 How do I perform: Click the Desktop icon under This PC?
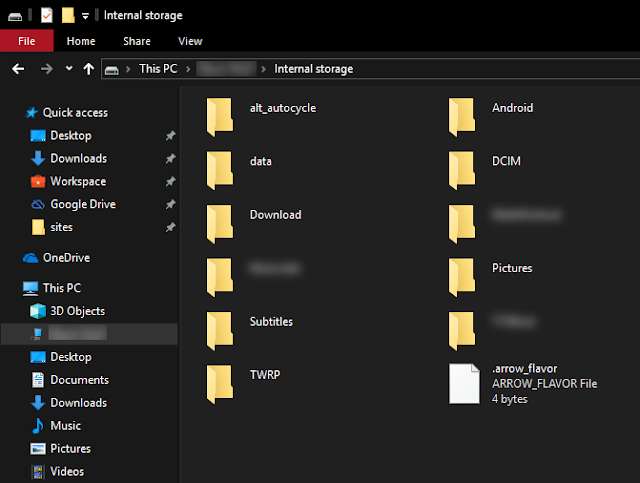tap(38, 357)
